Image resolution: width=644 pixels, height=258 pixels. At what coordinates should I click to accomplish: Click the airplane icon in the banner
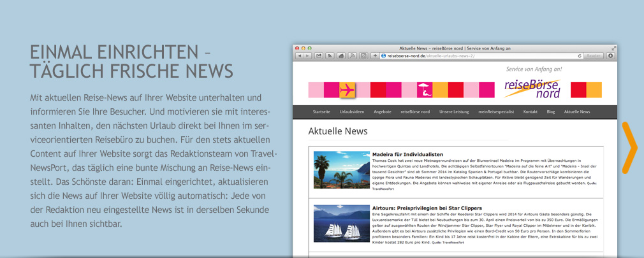[x=348, y=90]
